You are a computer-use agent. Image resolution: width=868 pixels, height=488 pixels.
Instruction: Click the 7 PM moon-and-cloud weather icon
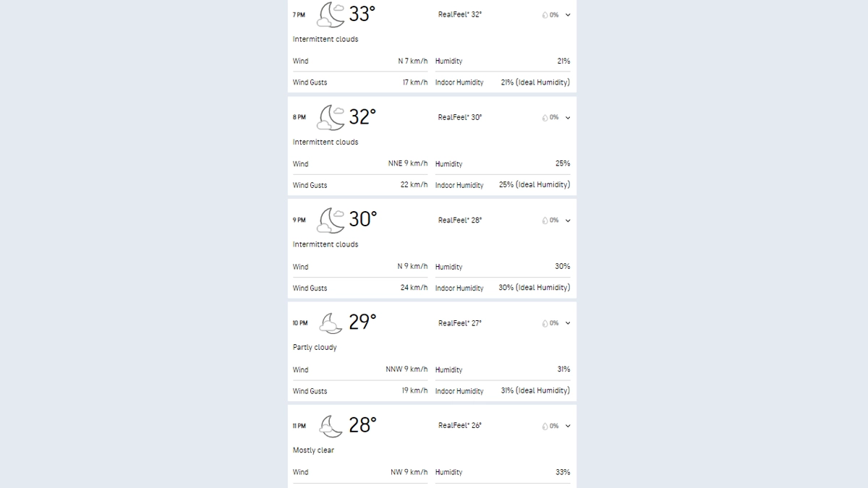(331, 14)
